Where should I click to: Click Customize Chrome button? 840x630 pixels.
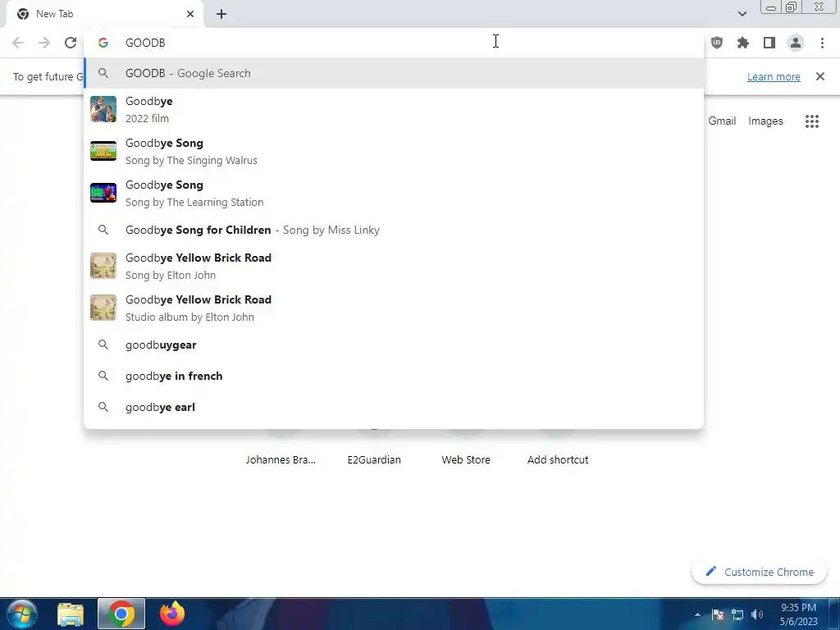pos(759,572)
